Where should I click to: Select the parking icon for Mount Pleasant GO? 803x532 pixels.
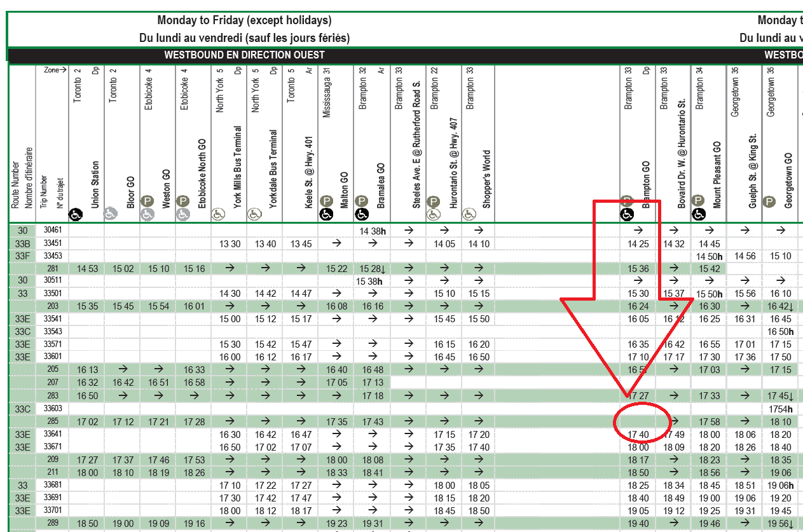(699, 201)
